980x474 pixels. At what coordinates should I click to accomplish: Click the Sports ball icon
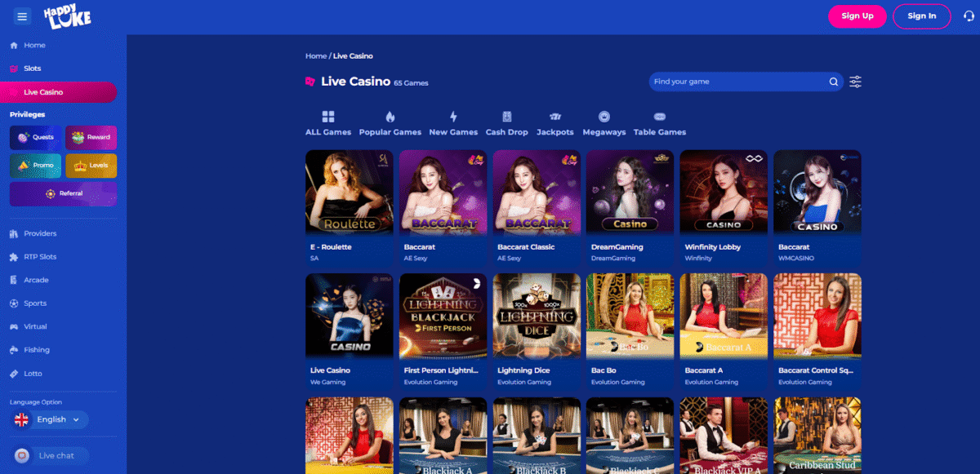pyautogui.click(x=14, y=303)
